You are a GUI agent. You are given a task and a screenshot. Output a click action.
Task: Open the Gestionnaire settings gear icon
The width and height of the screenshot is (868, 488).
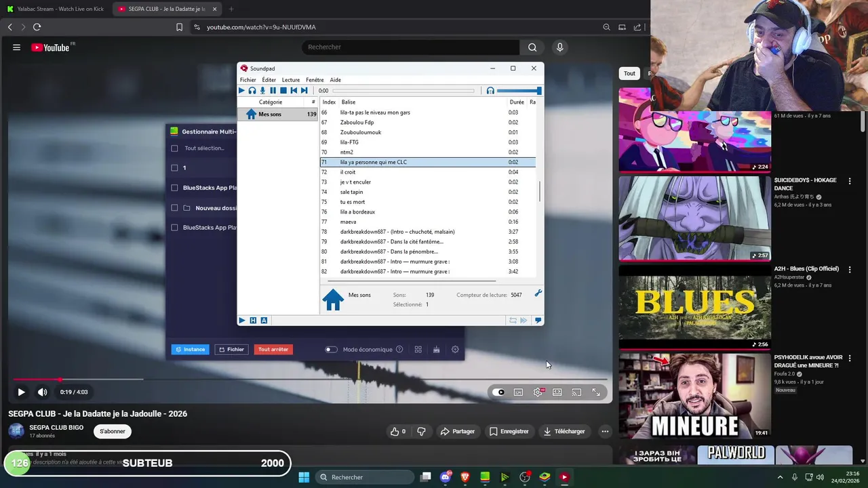455,350
